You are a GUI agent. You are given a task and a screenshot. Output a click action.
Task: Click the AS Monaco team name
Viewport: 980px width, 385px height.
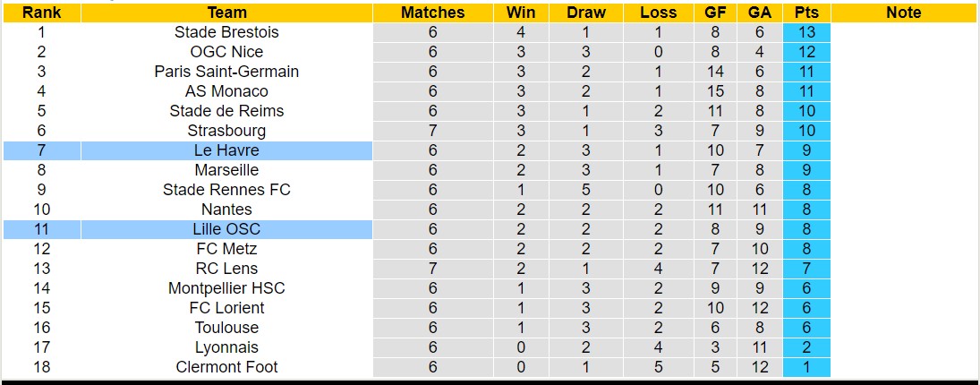226,91
